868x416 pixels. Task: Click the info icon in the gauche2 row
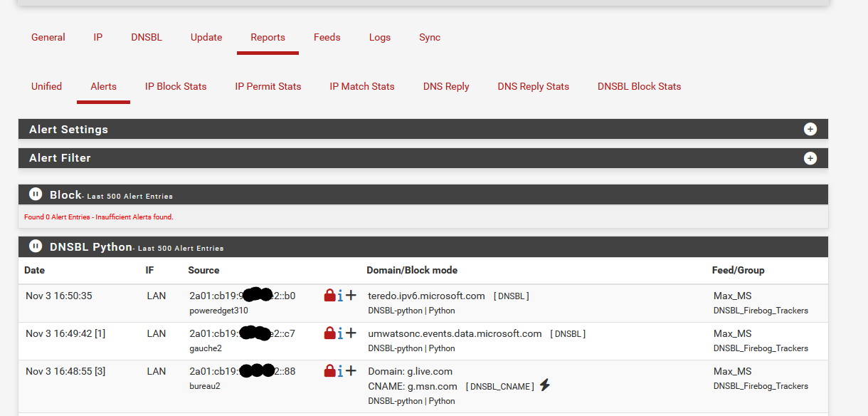click(x=340, y=333)
